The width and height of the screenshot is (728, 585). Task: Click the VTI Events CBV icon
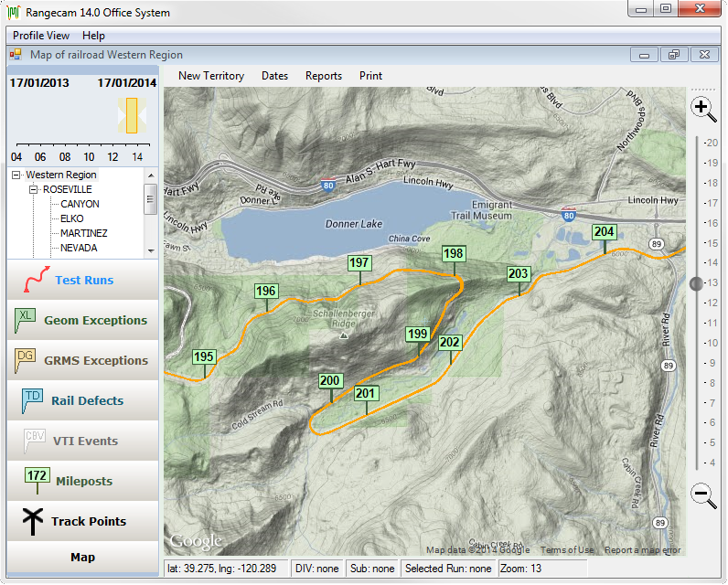(34, 441)
